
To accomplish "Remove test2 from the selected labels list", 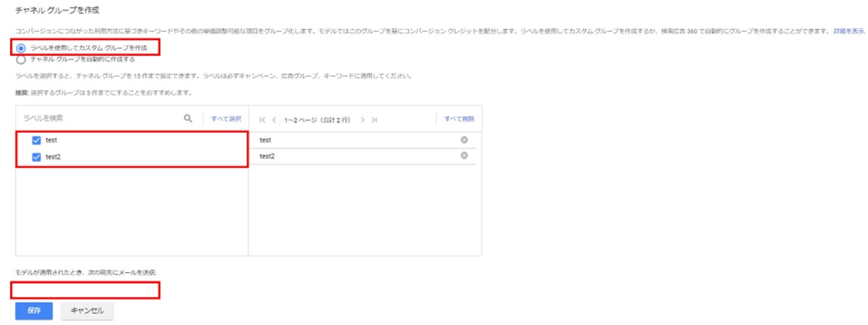I will tap(464, 156).
